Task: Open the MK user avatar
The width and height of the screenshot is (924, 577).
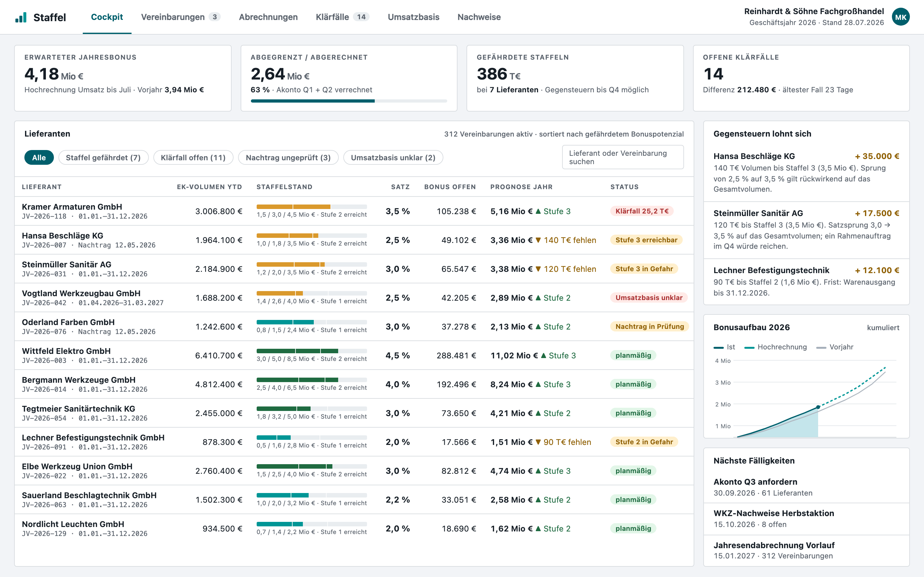Action: (901, 17)
